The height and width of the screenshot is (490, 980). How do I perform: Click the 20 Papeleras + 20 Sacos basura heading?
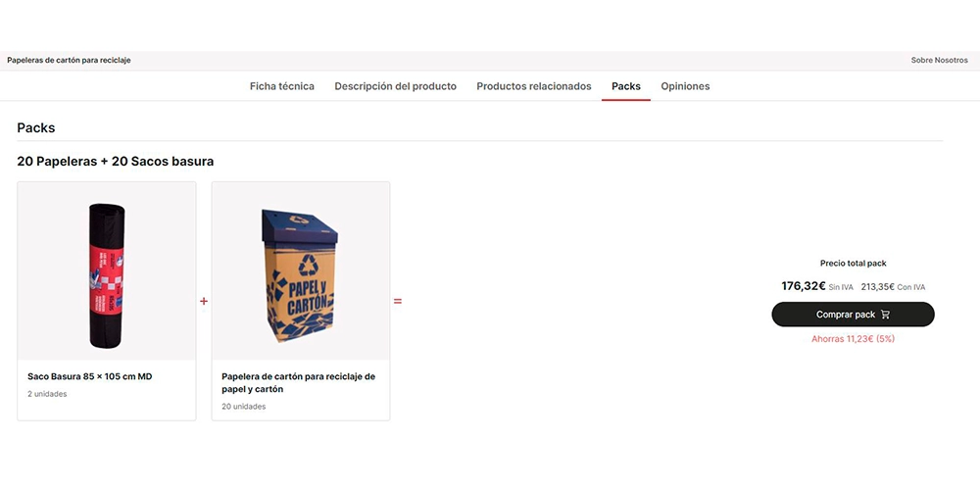click(x=116, y=162)
